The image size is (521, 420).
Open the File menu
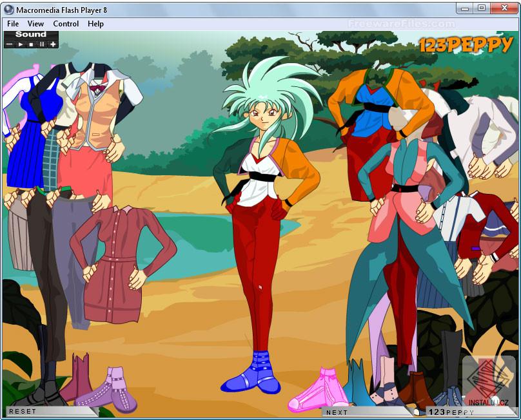(12, 23)
